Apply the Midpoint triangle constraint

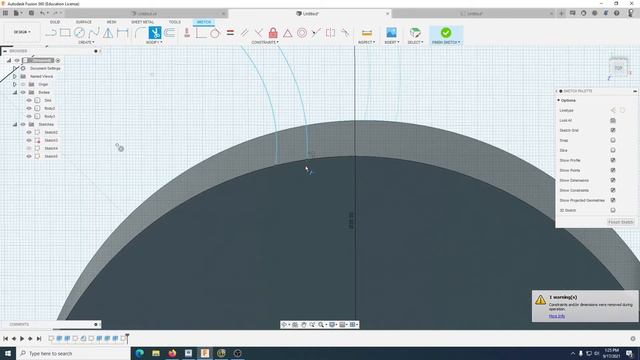click(287, 33)
